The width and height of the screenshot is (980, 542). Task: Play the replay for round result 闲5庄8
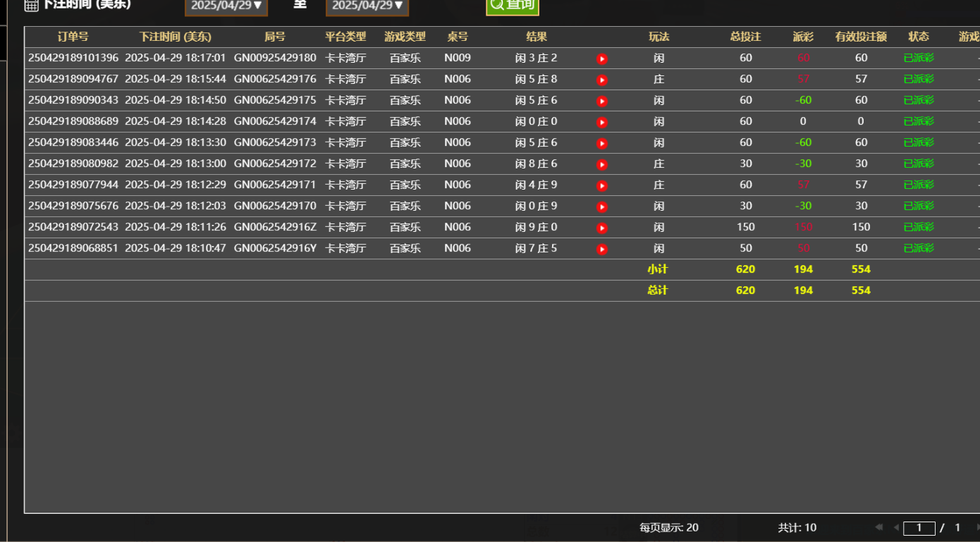tap(601, 80)
